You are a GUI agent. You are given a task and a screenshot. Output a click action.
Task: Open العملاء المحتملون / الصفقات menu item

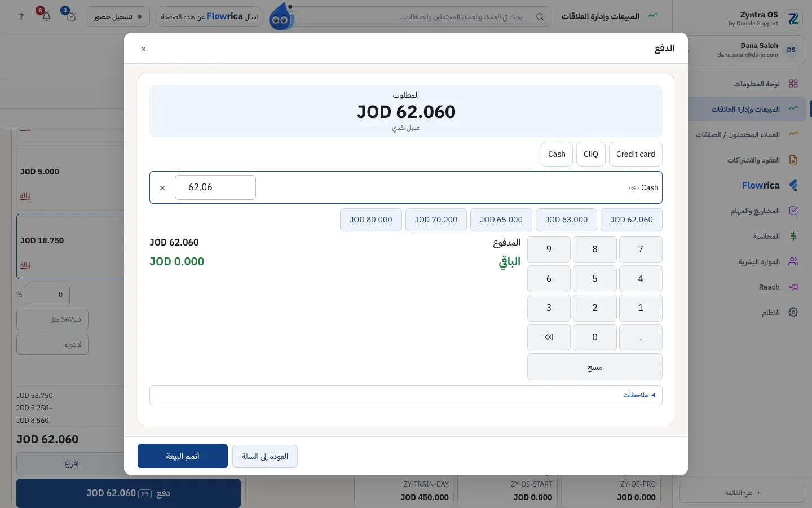748,134
